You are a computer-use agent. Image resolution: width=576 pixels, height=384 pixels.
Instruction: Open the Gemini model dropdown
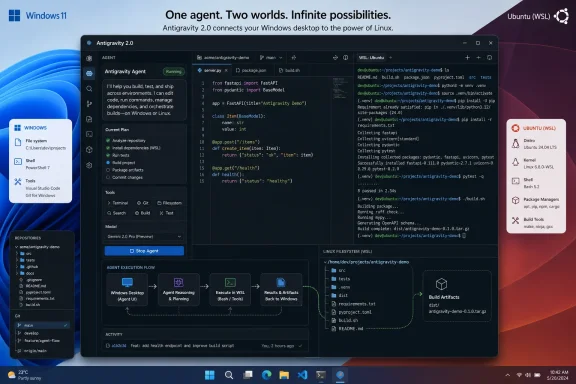click(x=144, y=237)
